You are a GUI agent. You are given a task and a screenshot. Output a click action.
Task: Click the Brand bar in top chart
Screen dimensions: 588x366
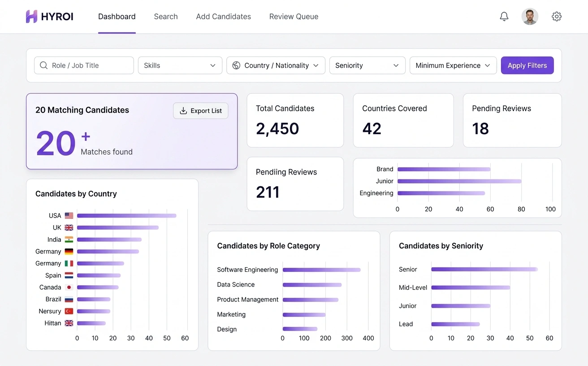[x=444, y=170]
